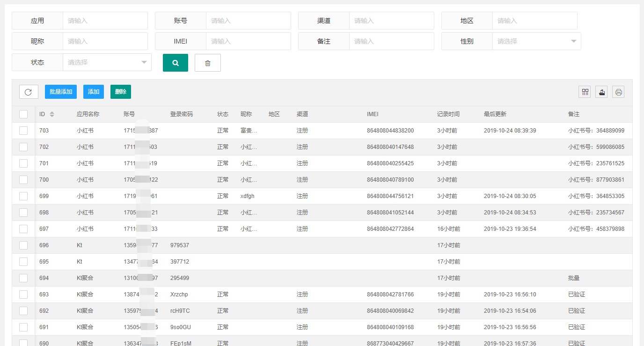Click the 应用名称 column header
Image resolution: width=644 pixels, height=346 pixels.
pyautogui.click(x=88, y=114)
